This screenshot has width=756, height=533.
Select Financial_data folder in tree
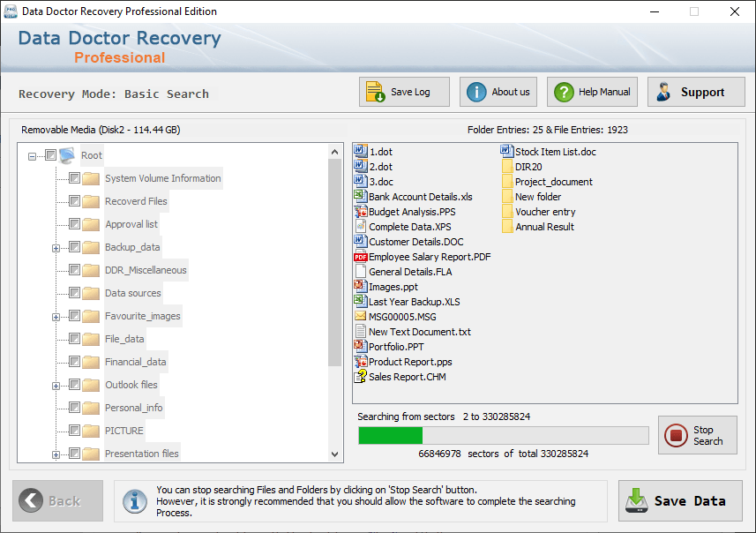[x=136, y=362]
